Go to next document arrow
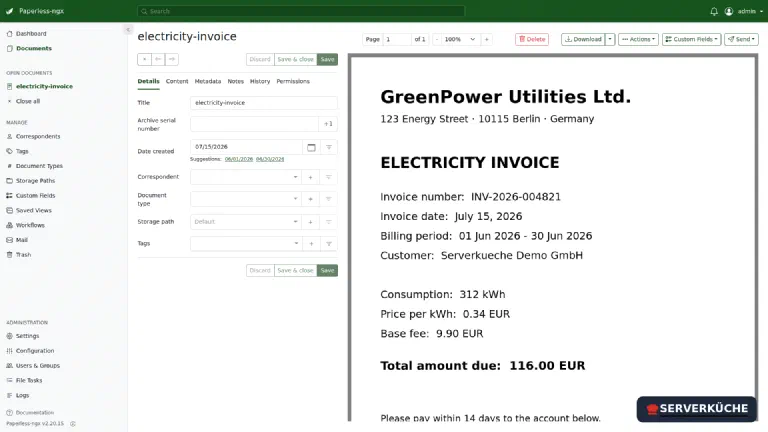The image size is (768, 432). pos(172,59)
